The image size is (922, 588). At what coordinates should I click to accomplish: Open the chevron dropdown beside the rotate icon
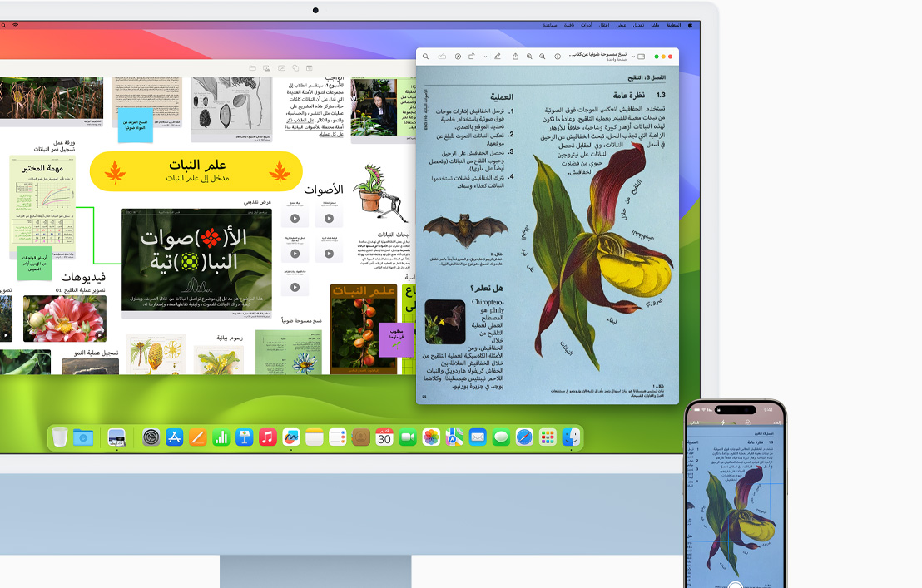[x=485, y=57]
